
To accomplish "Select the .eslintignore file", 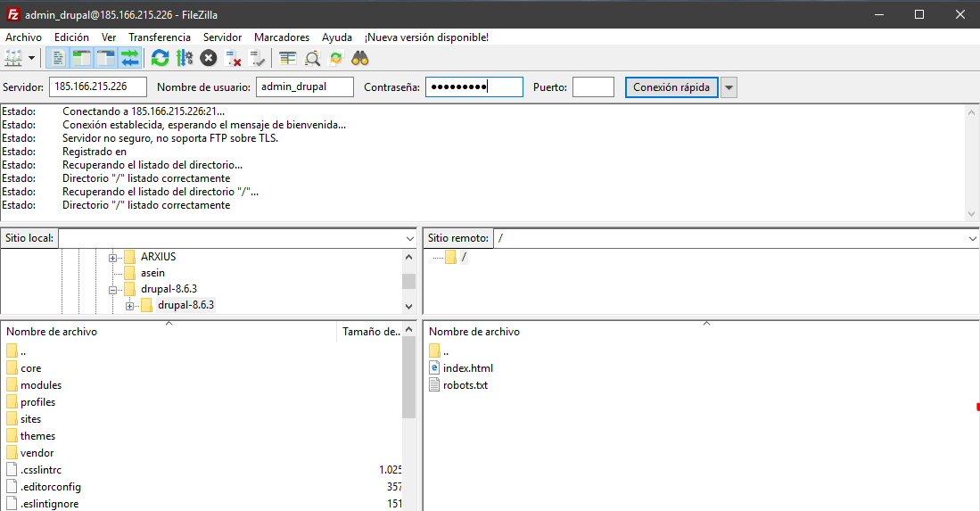I will click(49, 504).
